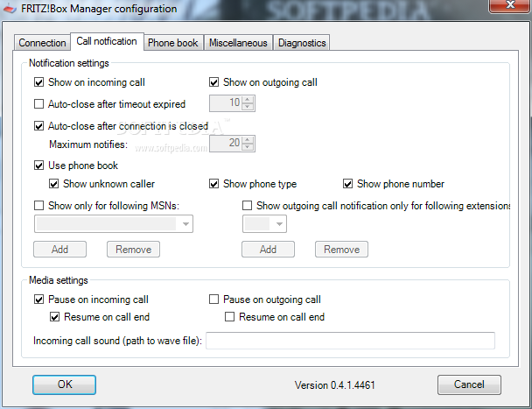Click the Media settings group title
The width and height of the screenshot is (532, 409).
(x=59, y=280)
